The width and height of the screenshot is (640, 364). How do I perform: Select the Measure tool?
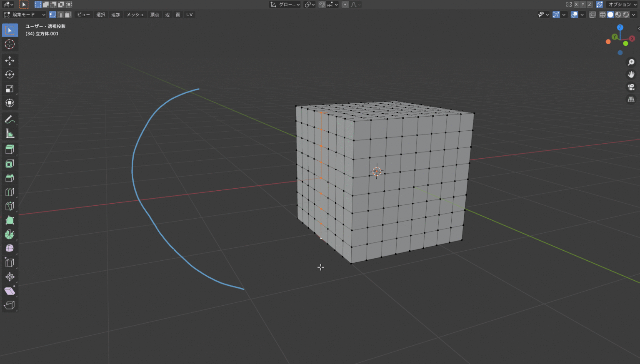coord(10,134)
